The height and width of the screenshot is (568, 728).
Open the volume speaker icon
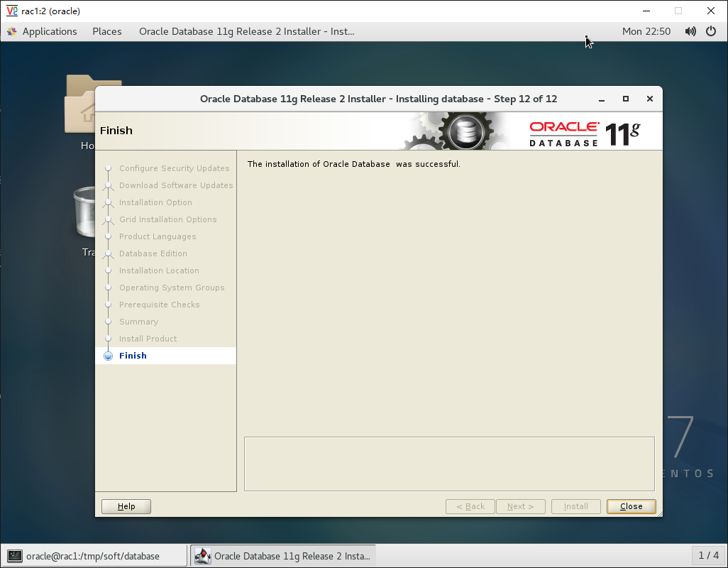tap(690, 31)
